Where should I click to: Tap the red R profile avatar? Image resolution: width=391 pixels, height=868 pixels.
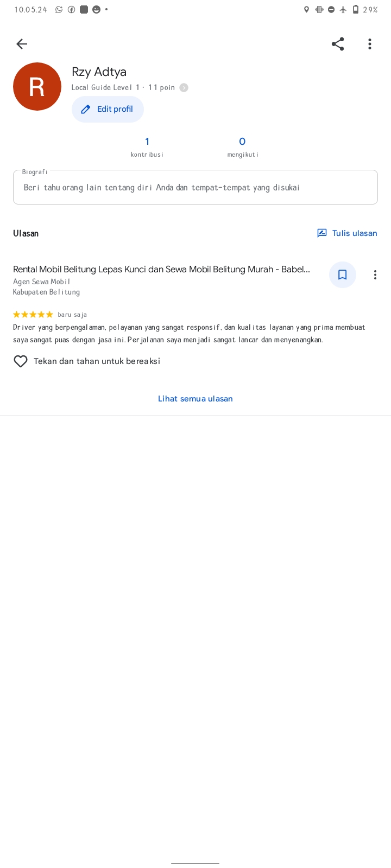click(37, 86)
